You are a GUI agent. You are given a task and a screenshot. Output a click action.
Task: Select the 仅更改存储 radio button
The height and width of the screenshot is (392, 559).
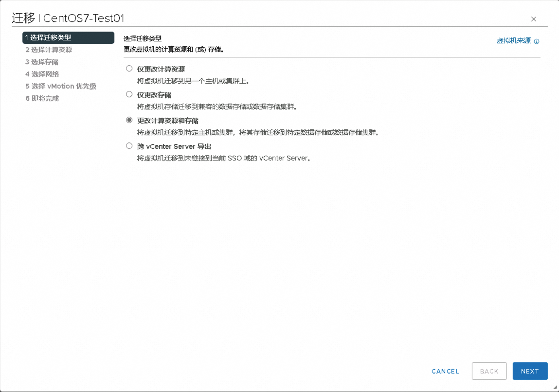click(x=129, y=94)
